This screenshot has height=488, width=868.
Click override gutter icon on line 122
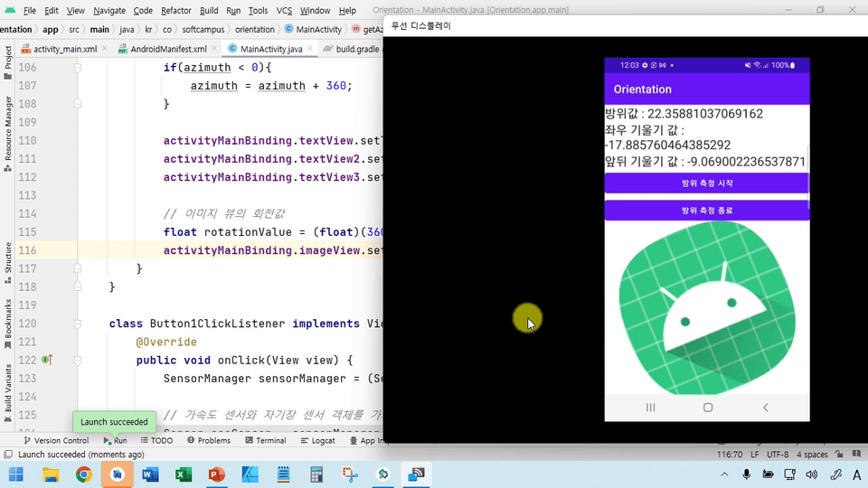47,360
